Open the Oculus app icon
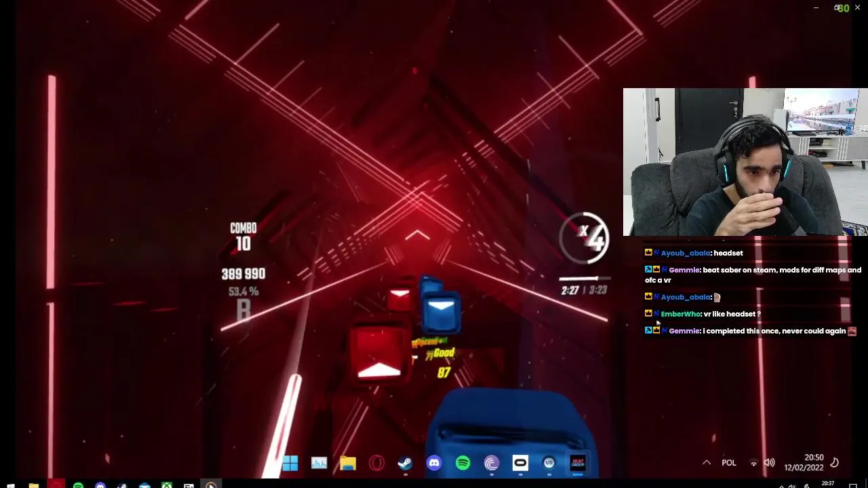 pyautogui.click(x=520, y=463)
